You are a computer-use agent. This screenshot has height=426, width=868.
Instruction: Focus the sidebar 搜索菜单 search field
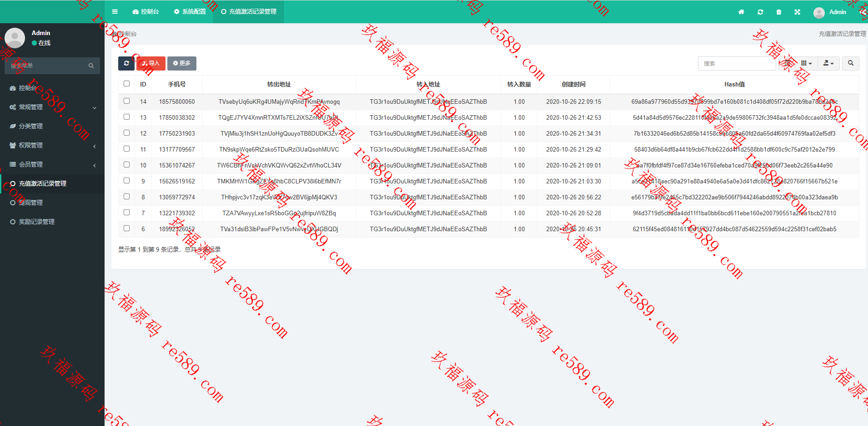(x=45, y=66)
